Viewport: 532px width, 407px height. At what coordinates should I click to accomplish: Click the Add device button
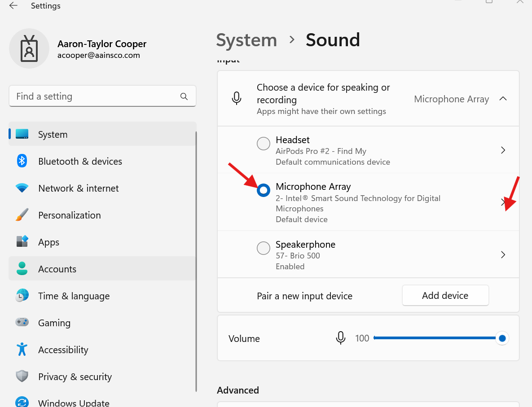[445, 296]
